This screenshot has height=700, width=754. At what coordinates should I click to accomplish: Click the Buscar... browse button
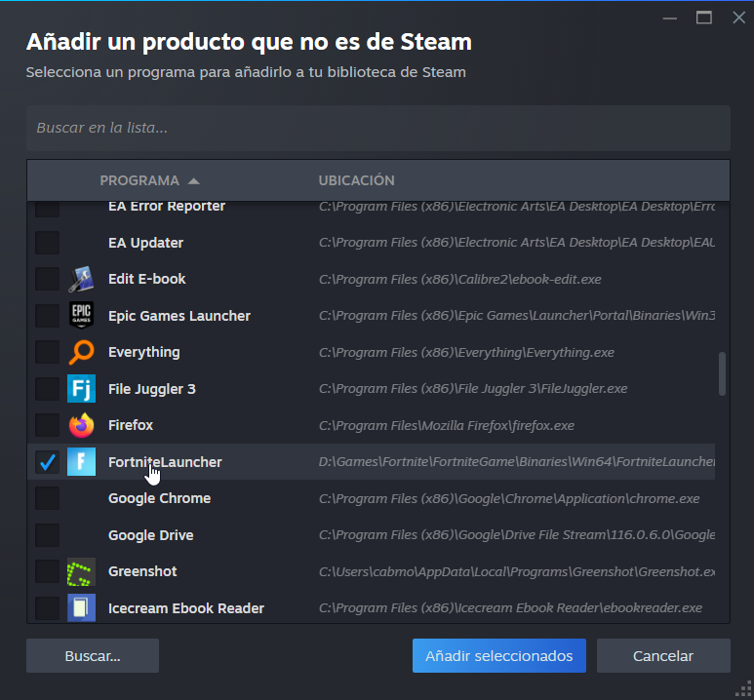pos(93,656)
